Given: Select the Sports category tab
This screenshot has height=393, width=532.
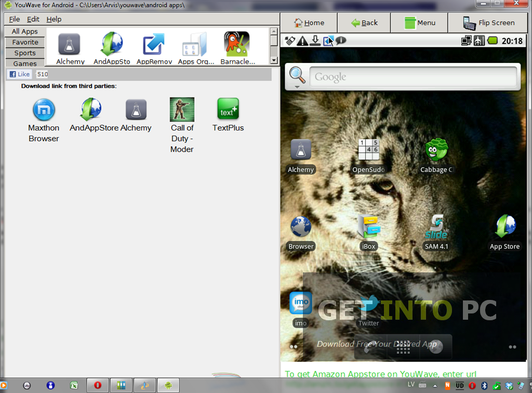Looking at the screenshot, I should 25,53.
